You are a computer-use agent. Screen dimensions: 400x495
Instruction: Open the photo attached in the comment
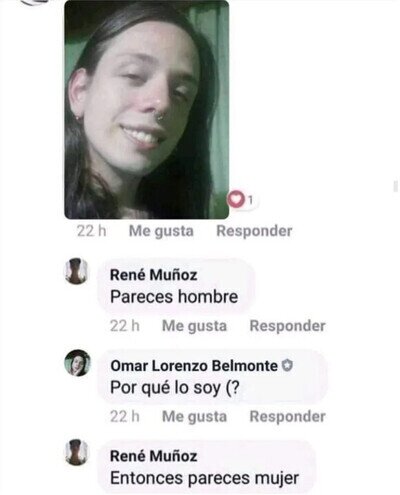[147, 109]
